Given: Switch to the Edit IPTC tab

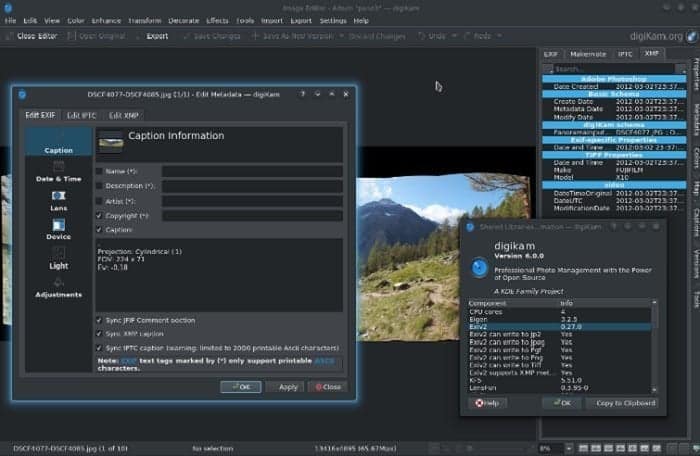Looking at the screenshot, I should (81, 116).
